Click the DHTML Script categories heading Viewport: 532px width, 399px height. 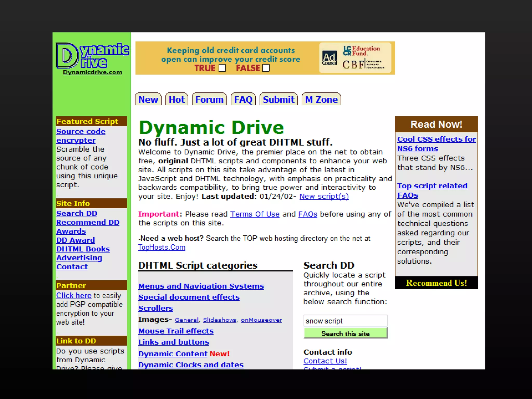(198, 265)
